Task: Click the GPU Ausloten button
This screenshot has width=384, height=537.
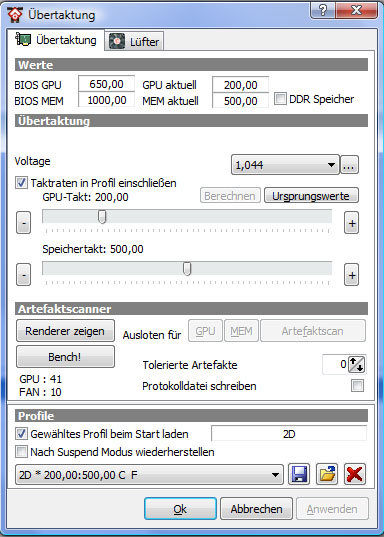Action: (205, 331)
